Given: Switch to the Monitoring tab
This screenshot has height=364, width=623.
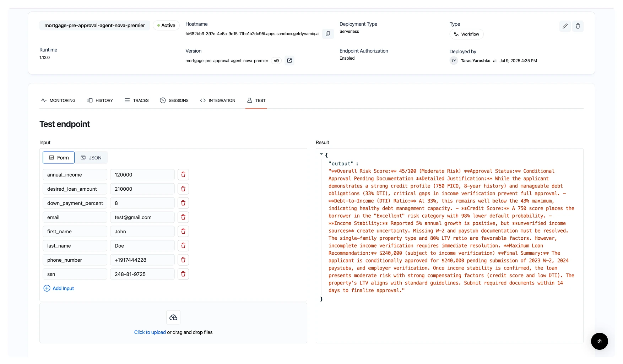Looking at the screenshot, I should coord(58,100).
